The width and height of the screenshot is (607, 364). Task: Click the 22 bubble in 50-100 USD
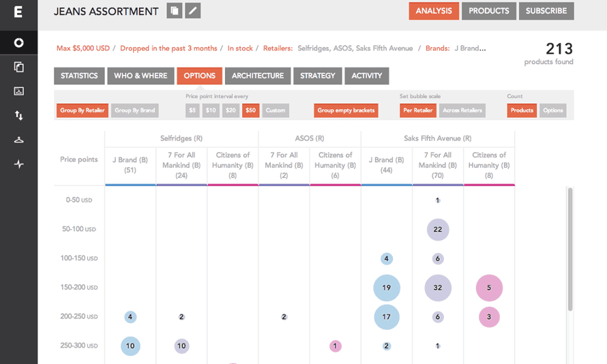(438, 230)
